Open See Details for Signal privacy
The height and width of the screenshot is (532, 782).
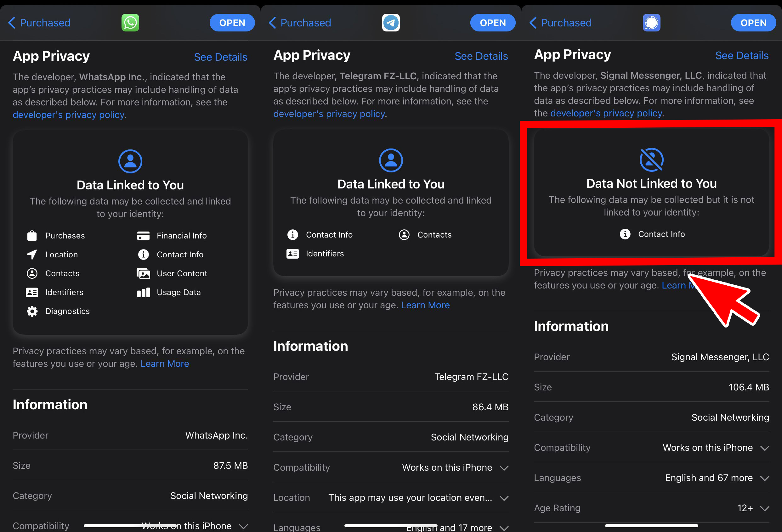click(x=741, y=55)
